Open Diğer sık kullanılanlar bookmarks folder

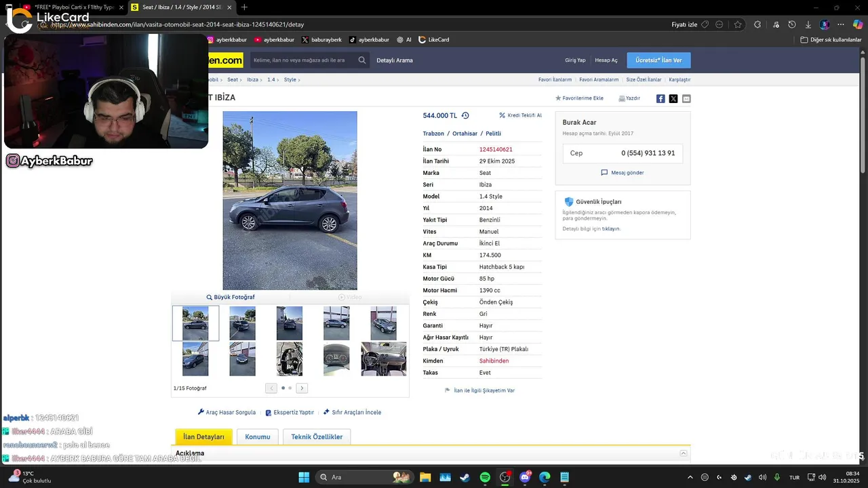click(x=831, y=40)
